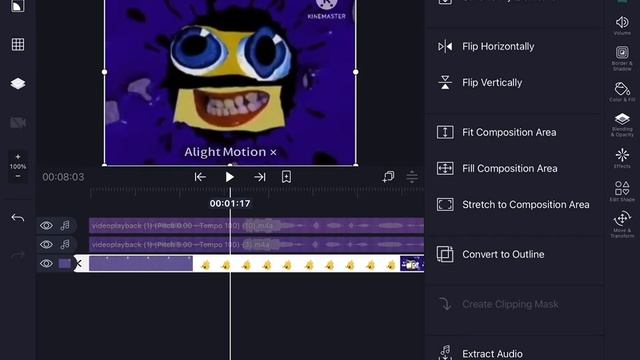
Task: Open Blending & Opacity settings
Action: tap(622, 125)
